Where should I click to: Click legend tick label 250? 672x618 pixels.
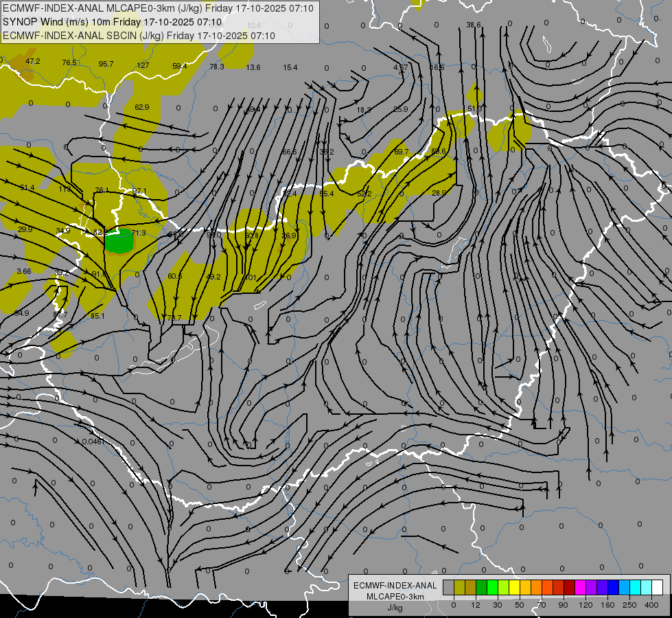629,605
